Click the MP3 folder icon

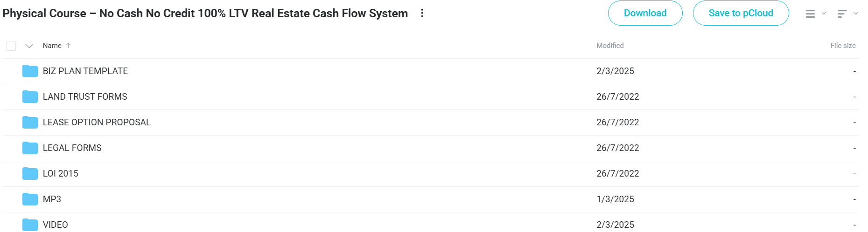pyautogui.click(x=30, y=199)
